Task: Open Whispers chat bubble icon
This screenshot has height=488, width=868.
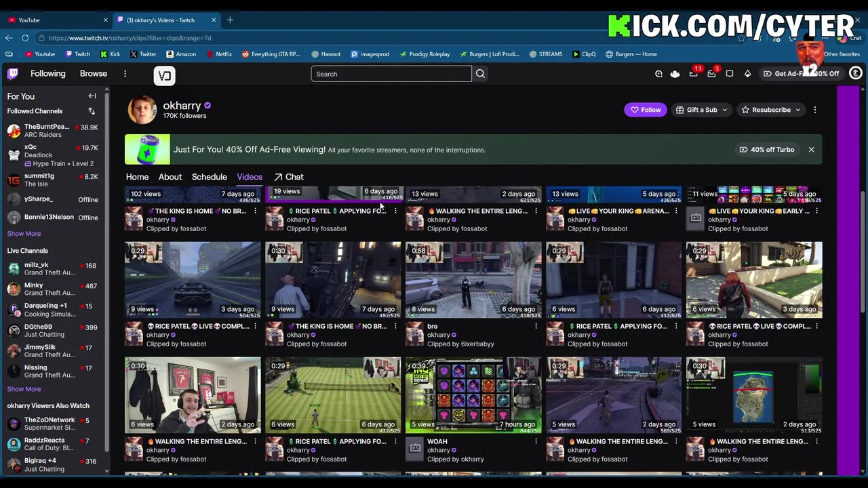Action: tap(730, 74)
